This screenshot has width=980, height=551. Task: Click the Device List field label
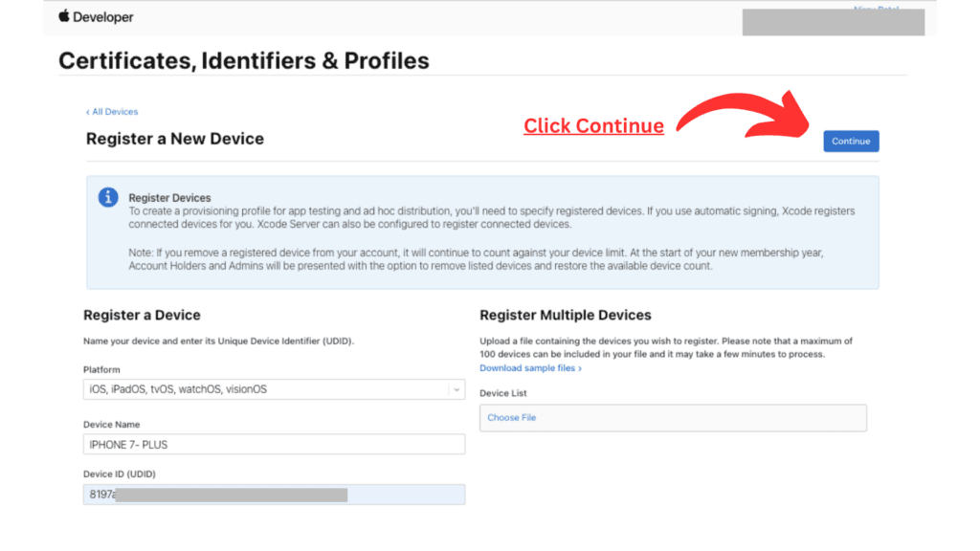503,393
